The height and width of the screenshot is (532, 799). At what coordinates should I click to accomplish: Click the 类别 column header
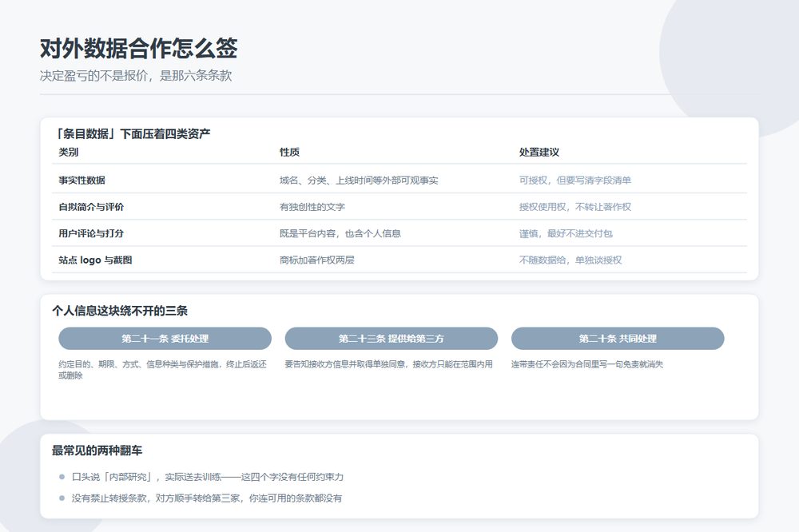pyautogui.click(x=68, y=152)
